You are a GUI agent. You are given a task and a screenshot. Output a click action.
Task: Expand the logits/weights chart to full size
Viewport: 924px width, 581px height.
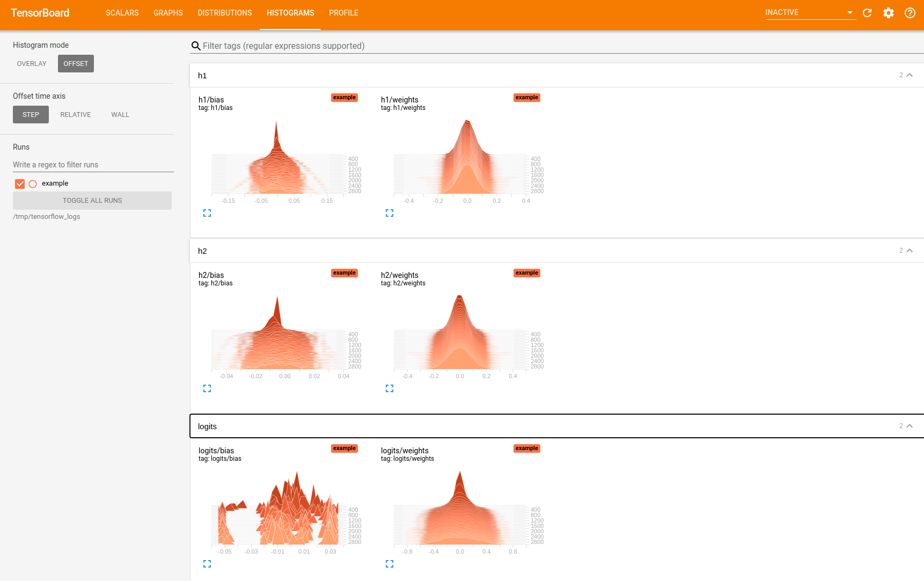click(390, 564)
